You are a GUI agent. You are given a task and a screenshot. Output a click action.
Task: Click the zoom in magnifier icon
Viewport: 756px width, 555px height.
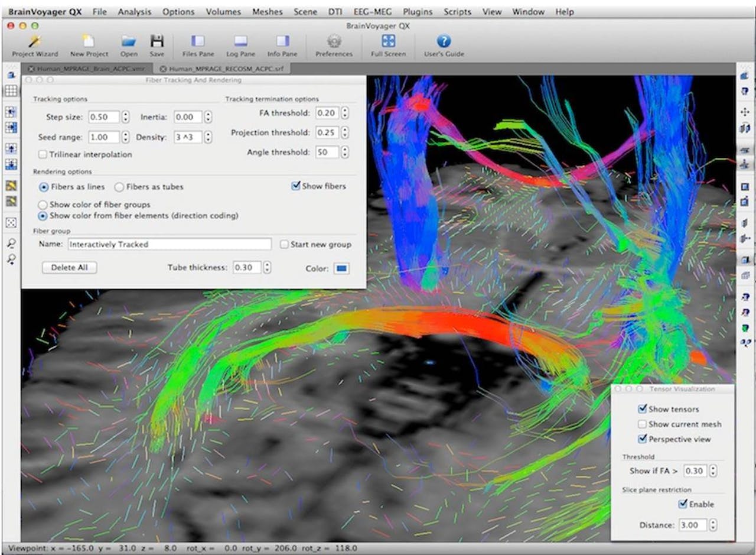pos(11,259)
